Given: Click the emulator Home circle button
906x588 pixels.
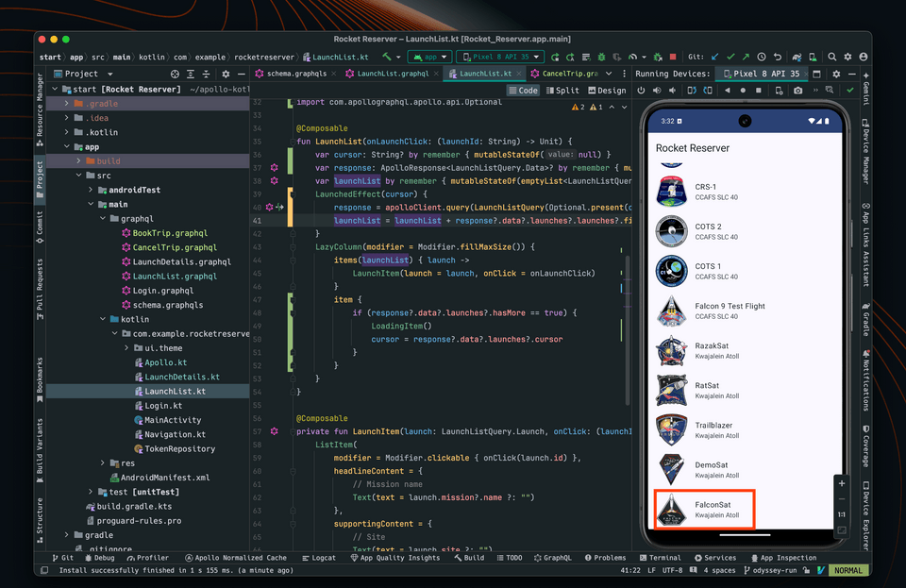Looking at the screenshot, I should pyautogui.click(x=743, y=90).
